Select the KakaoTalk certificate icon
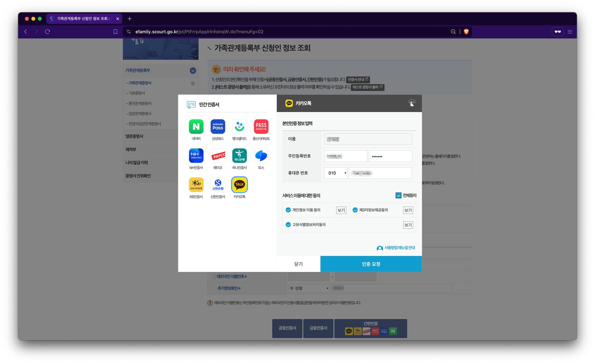Screen dimensions: 595x364 tap(239, 185)
